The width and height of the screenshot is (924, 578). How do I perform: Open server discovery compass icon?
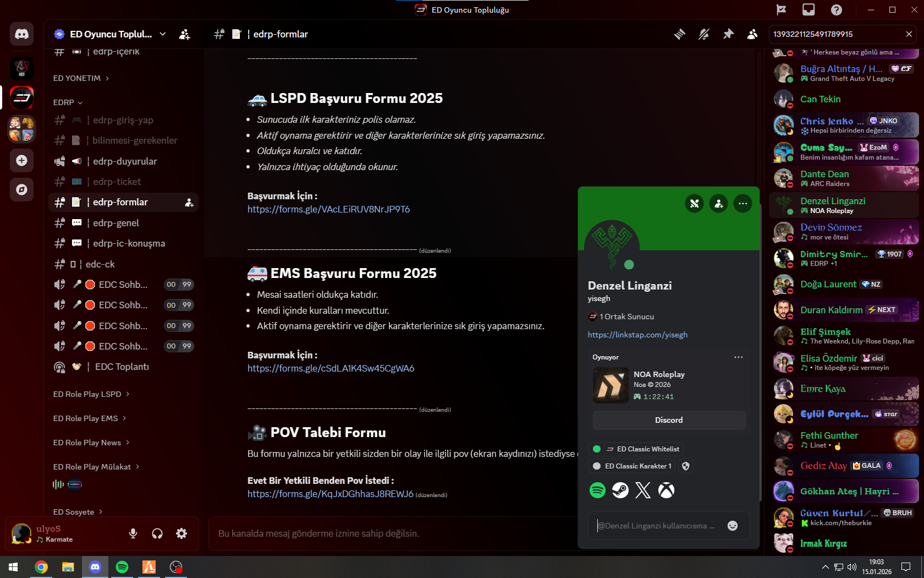(21, 189)
